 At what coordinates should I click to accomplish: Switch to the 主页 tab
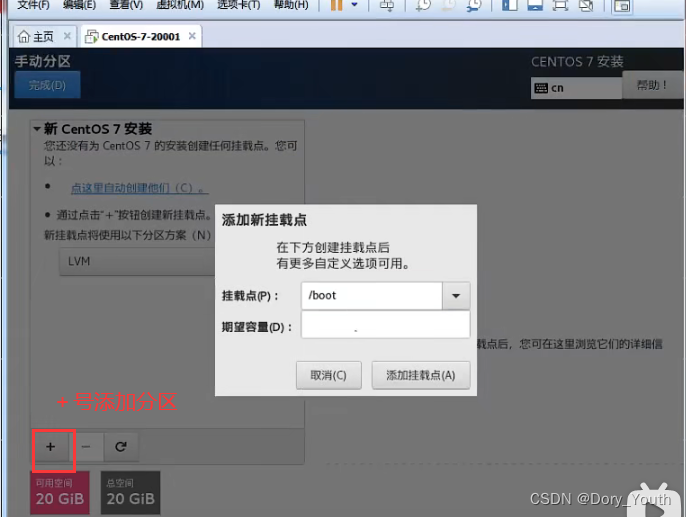[x=43, y=37]
